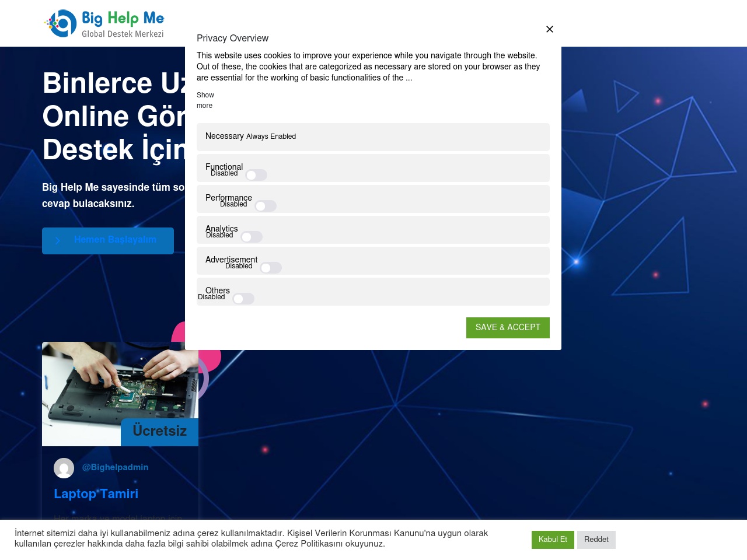Accept cookies with Kabul Et

(x=553, y=540)
